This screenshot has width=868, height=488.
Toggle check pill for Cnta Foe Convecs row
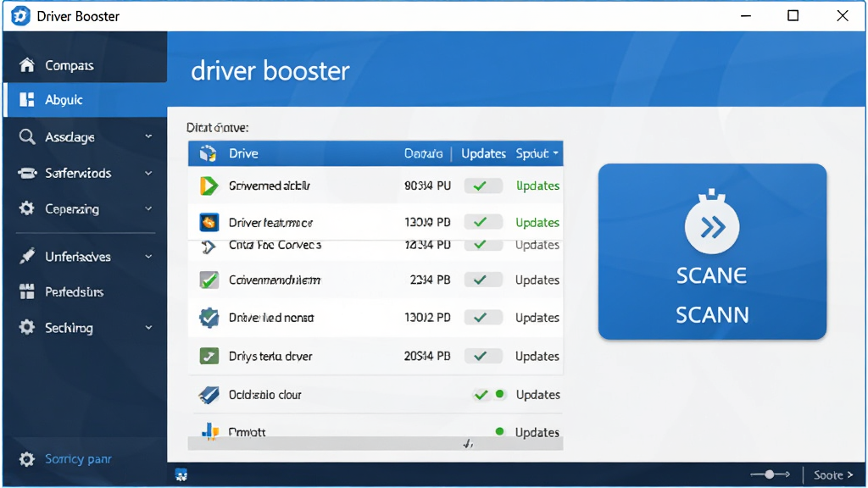point(482,245)
